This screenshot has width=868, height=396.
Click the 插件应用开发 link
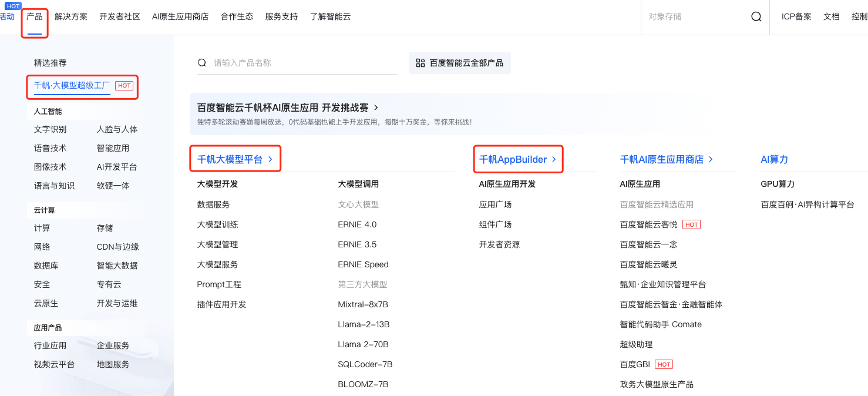click(x=222, y=304)
